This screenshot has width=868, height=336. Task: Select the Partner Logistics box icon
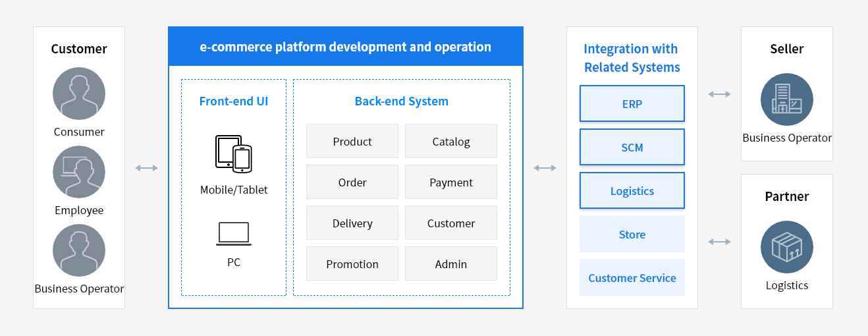point(786,247)
